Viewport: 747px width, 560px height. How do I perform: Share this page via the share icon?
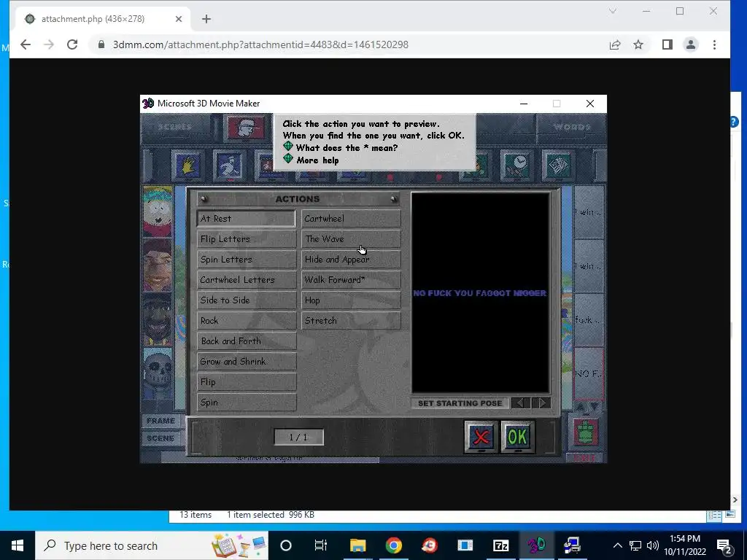(615, 44)
